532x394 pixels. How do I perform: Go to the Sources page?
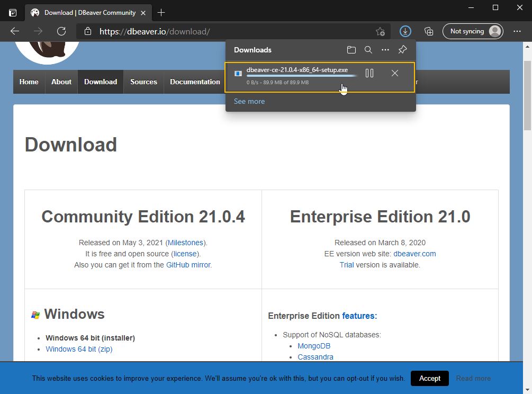143,82
